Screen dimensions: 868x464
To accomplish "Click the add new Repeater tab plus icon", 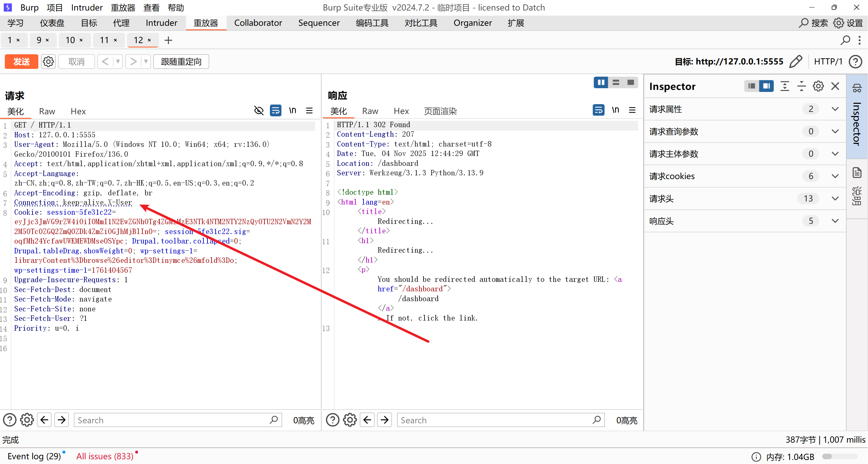I will (168, 40).
